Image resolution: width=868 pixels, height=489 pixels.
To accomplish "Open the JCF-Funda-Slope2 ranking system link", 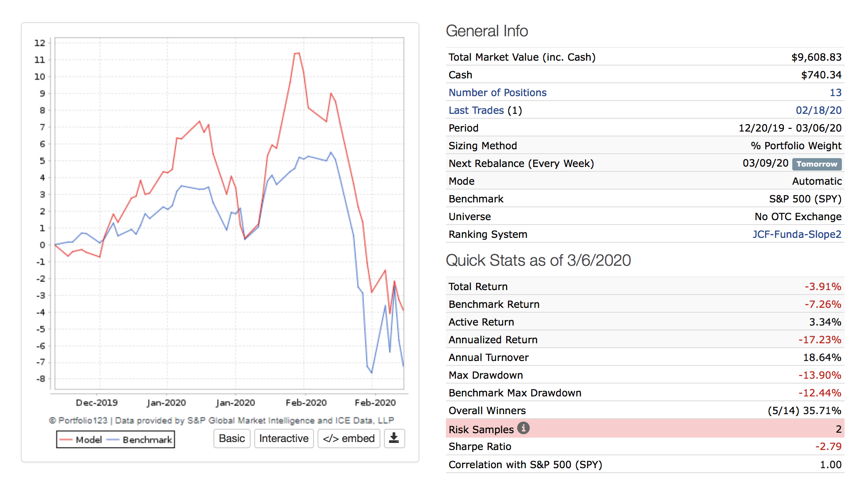I will 796,234.
